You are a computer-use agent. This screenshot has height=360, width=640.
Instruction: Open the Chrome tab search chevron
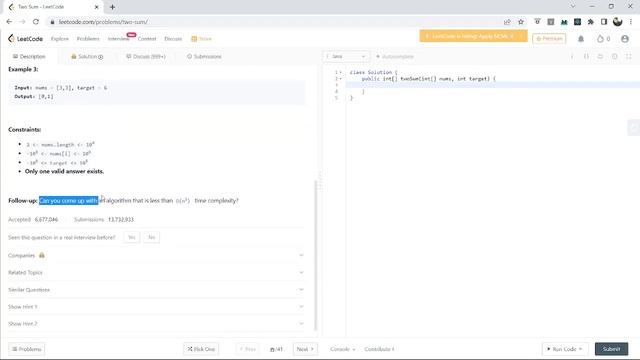(573, 7)
